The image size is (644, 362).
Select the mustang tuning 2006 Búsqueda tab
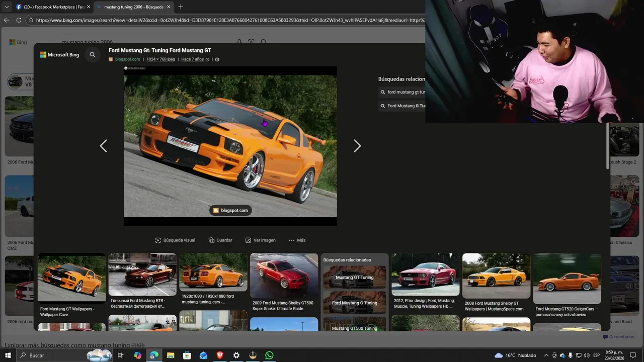coord(133,7)
